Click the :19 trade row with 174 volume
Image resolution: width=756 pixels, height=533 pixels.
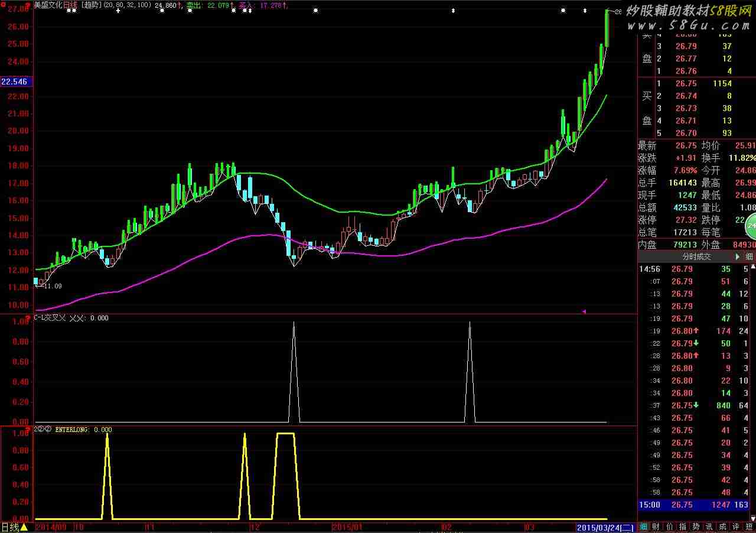(x=694, y=331)
